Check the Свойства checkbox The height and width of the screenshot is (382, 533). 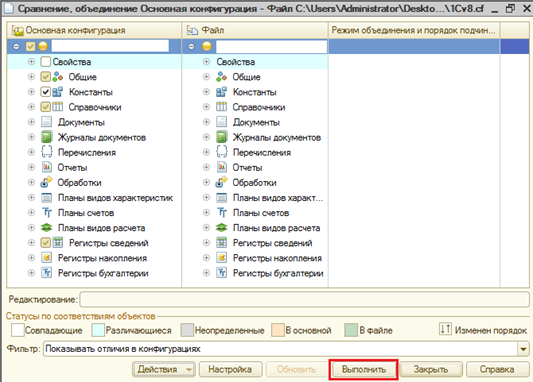46,62
